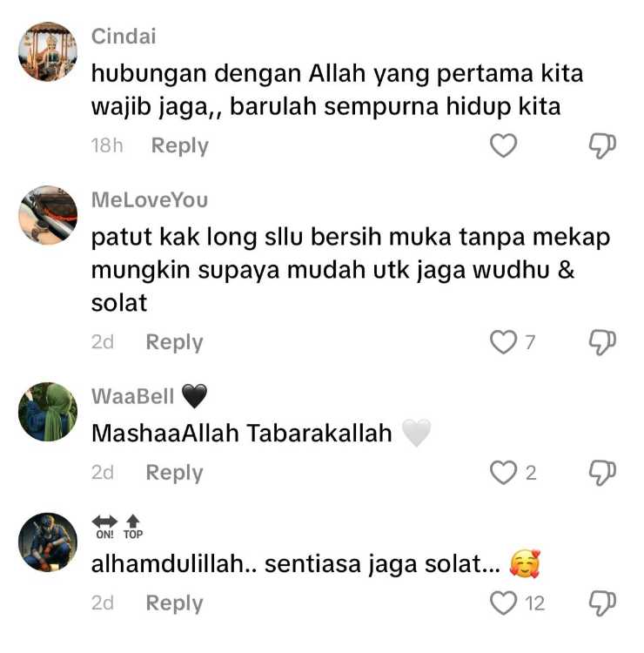Dislike the alhamdulillah sentiasa jaga solat comment
The image size is (644, 653).
coord(602,603)
